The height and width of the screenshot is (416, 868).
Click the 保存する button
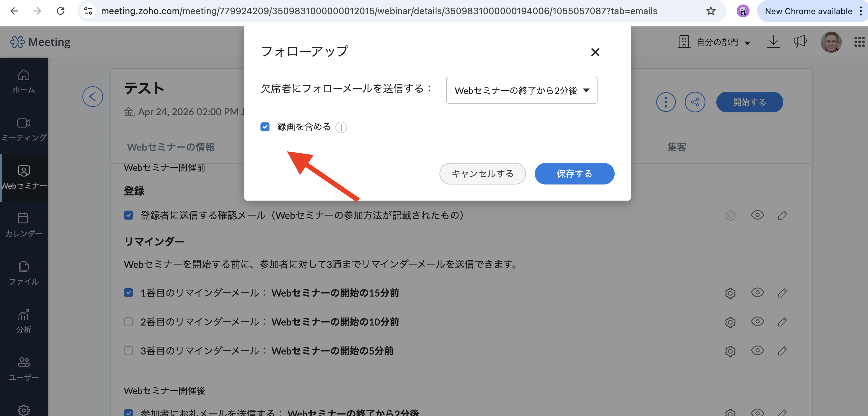pos(574,174)
